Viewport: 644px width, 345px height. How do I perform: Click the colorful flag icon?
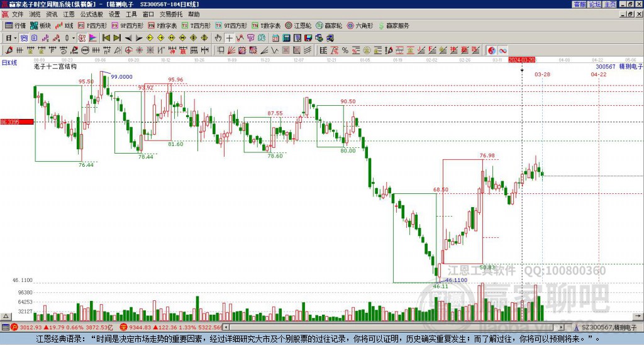click(93, 38)
